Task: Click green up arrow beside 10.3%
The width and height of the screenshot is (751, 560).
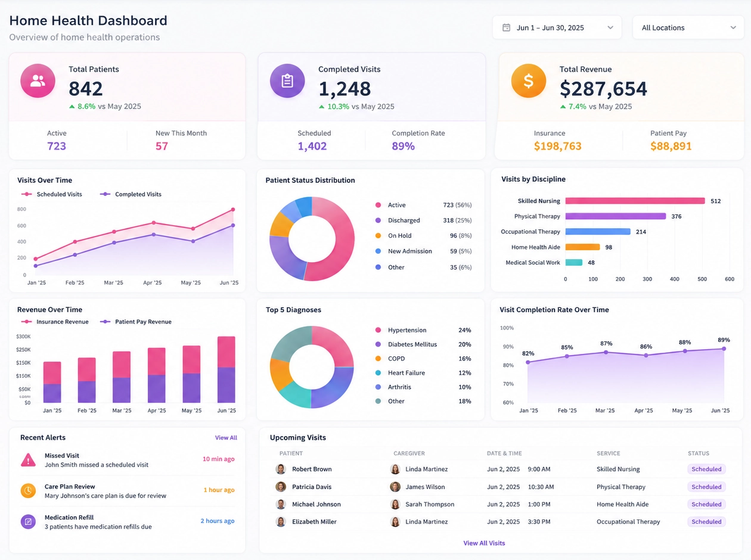Action: [322, 107]
